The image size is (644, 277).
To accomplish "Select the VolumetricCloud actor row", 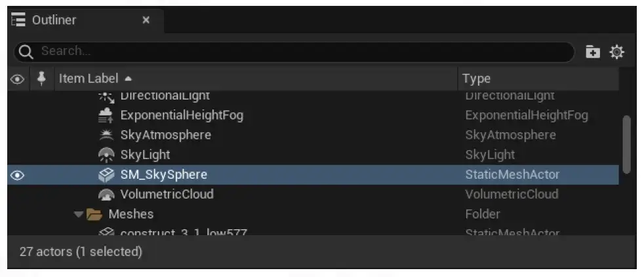I will [x=313, y=194].
